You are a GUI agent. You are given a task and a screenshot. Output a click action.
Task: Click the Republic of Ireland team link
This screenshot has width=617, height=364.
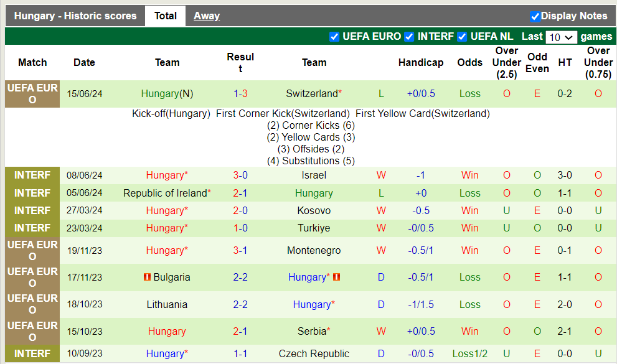click(x=166, y=193)
